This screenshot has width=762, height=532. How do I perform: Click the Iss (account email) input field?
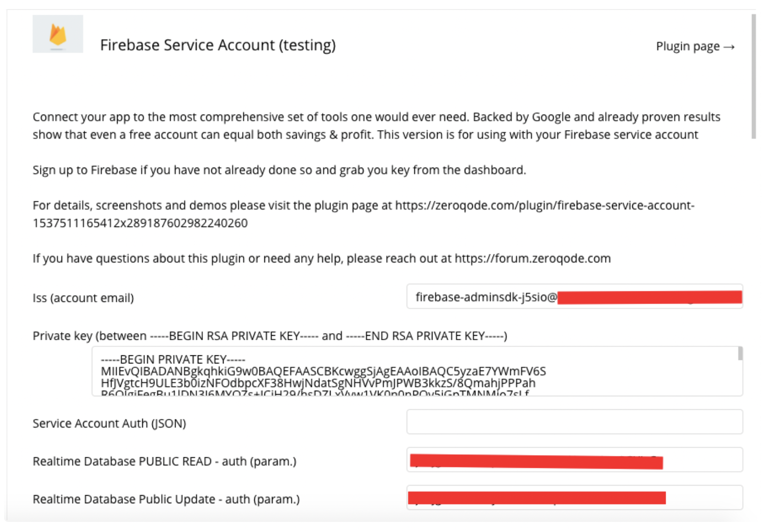pos(574,296)
